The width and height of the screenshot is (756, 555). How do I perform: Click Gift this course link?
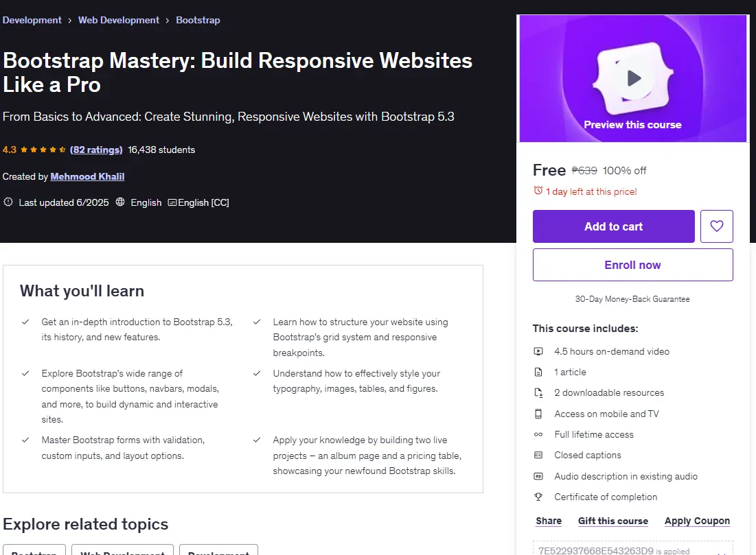pos(612,521)
